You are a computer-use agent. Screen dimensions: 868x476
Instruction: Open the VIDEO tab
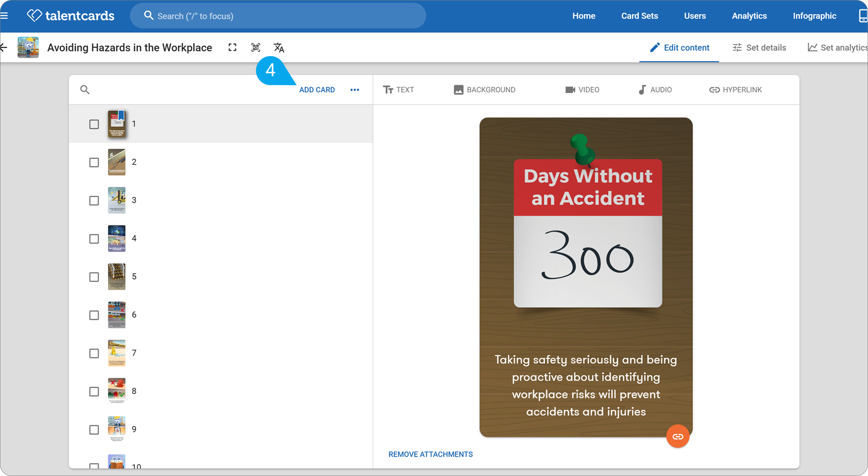[582, 90]
